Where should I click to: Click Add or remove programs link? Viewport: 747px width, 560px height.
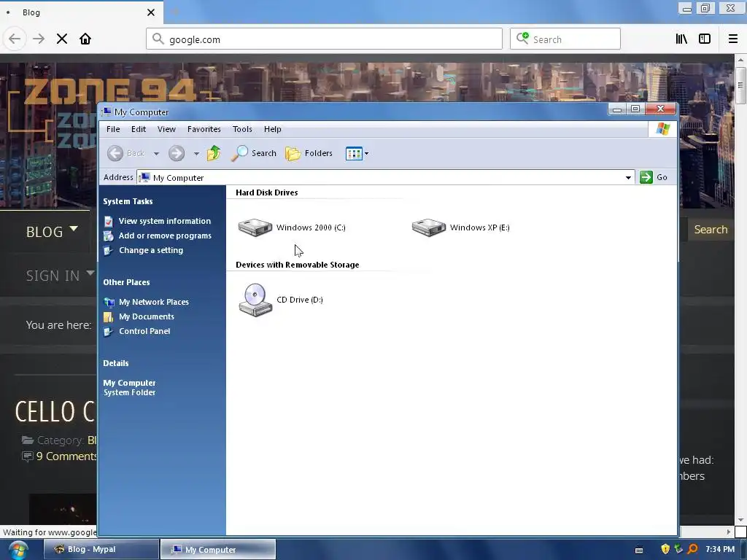point(165,236)
